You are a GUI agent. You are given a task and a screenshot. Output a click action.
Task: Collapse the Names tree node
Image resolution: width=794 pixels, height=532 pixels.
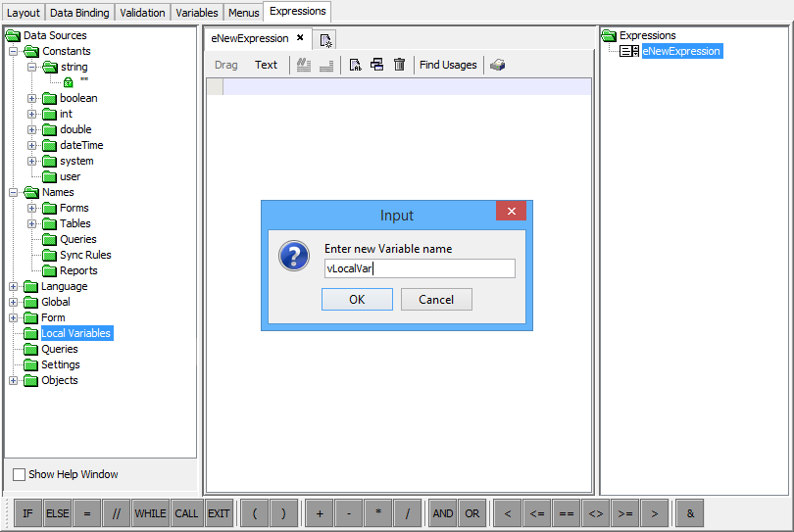point(14,192)
